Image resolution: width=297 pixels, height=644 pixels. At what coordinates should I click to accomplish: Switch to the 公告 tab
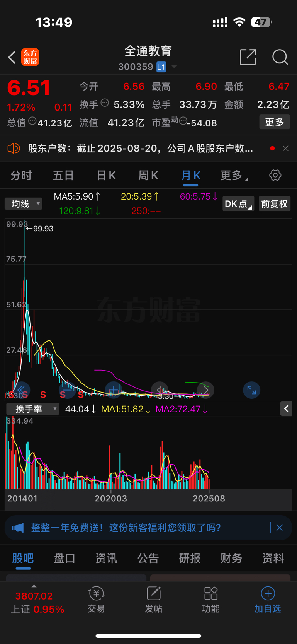point(148,558)
